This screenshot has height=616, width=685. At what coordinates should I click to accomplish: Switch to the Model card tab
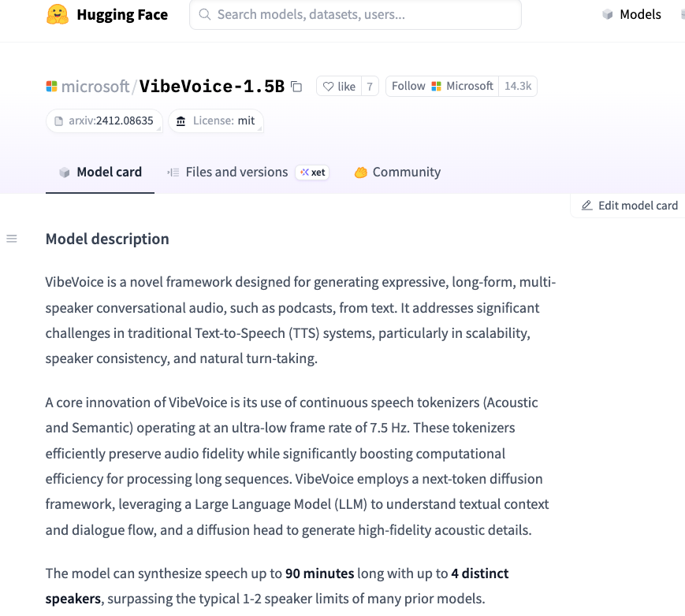coord(100,172)
